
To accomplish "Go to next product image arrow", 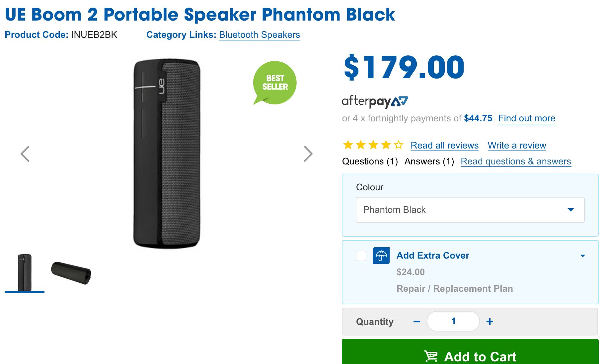I will pyautogui.click(x=308, y=154).
